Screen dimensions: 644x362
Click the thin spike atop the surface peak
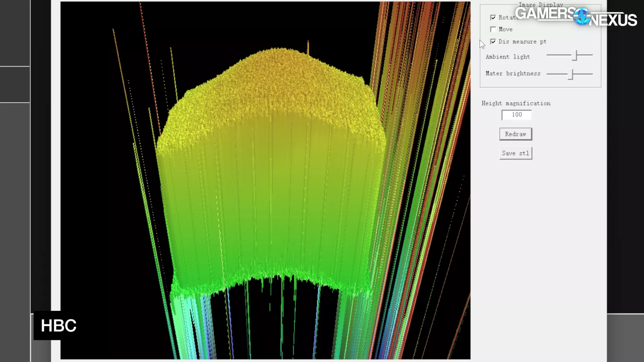tap(308, 46)
